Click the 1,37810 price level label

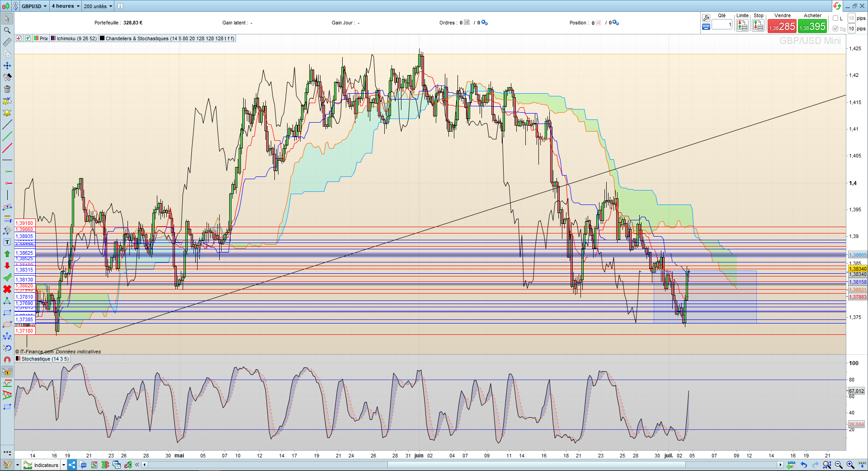tap(24, 297)
